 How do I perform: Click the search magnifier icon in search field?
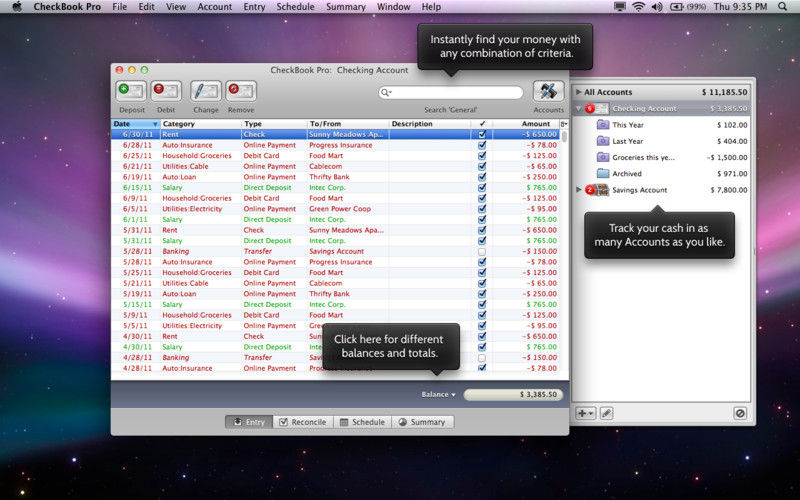385,92
